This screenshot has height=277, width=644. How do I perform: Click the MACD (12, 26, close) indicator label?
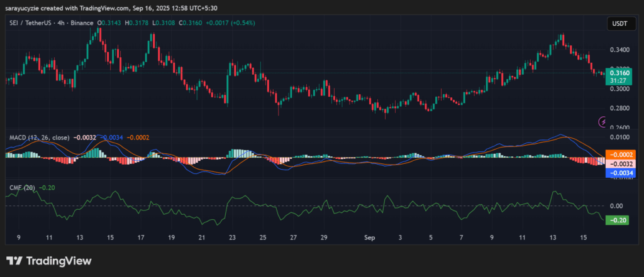click(39, 138)
